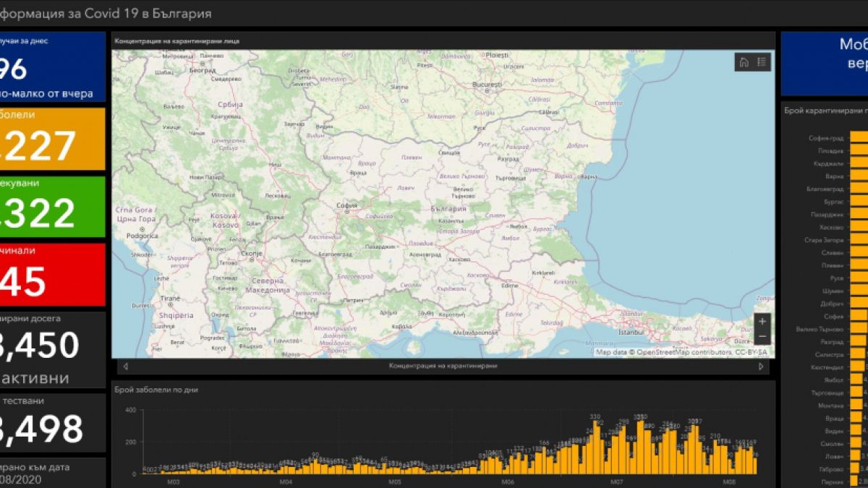This screenshot has width=868, height=488.
Task: Select the Концентрация на карантинирани tab label
Action: click(443, 367)
